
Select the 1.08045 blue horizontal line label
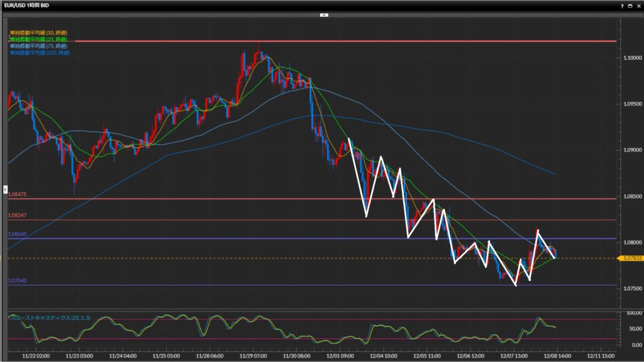pyautogui.click(x=17, y=234)
